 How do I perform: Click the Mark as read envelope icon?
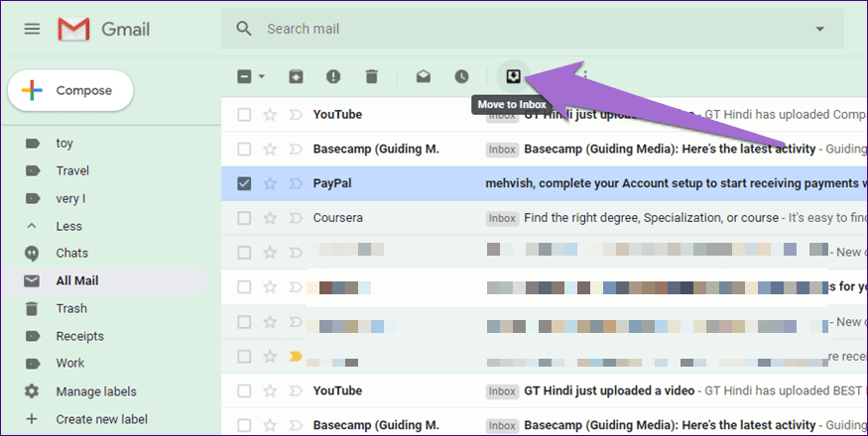pos(424,76)
